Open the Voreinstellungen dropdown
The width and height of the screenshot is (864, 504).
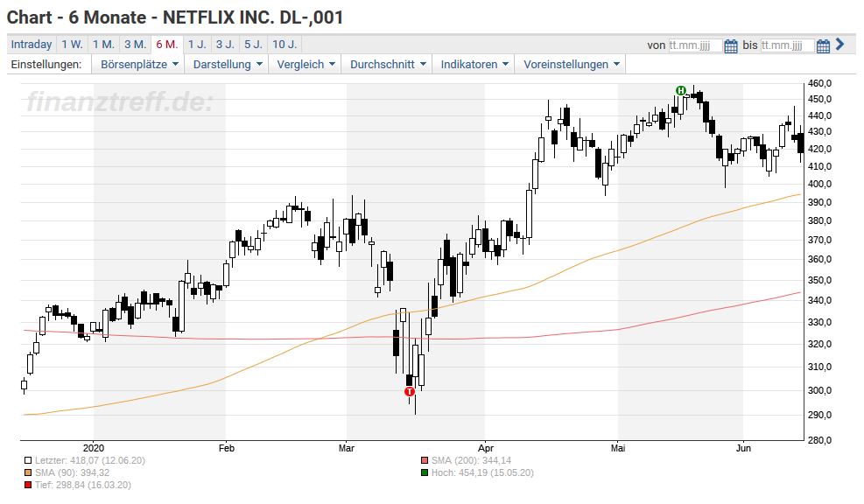[572, 65]
